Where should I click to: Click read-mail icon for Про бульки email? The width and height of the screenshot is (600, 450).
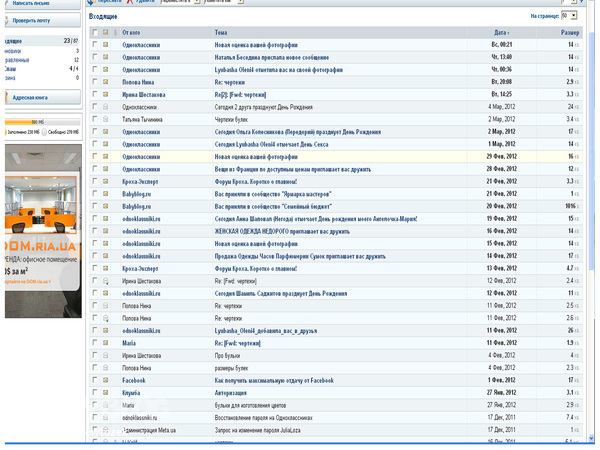[106, 355]
